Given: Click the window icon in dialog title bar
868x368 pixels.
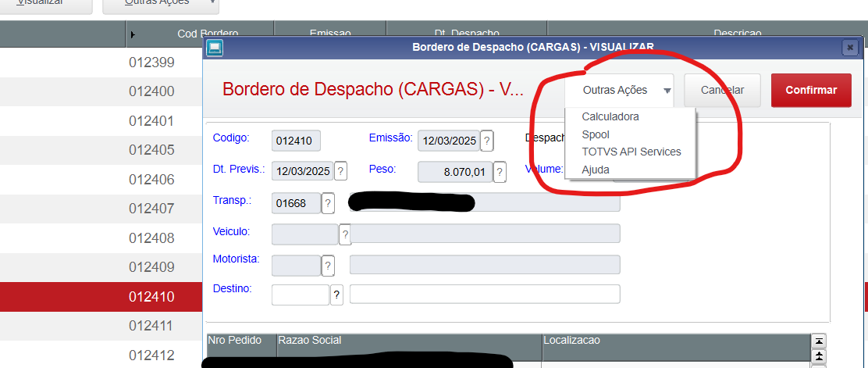Looking at the screenshot, I should pos(215,48).
